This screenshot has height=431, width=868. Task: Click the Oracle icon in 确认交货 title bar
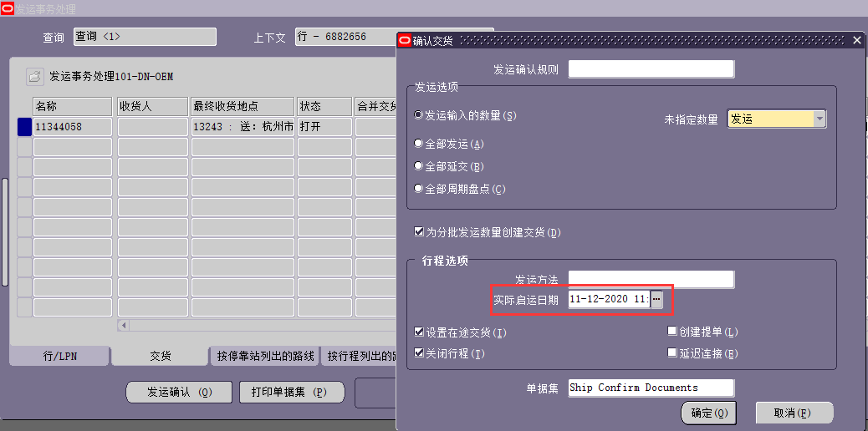pyautogui.click(x=405, y=40)
